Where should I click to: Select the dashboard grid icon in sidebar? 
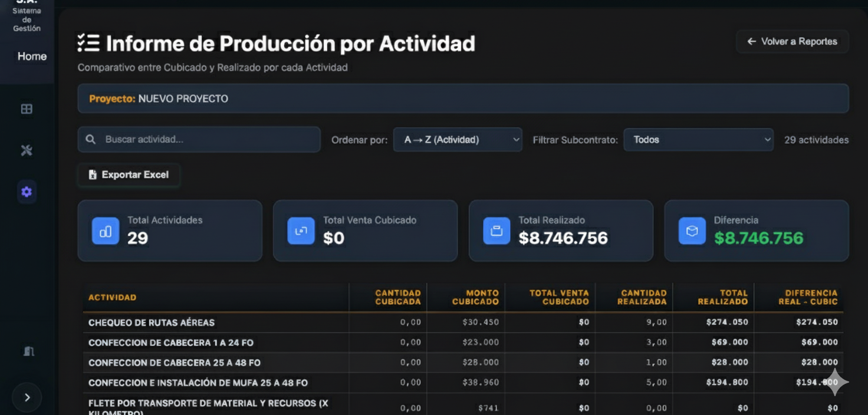(x=27, y=108)
